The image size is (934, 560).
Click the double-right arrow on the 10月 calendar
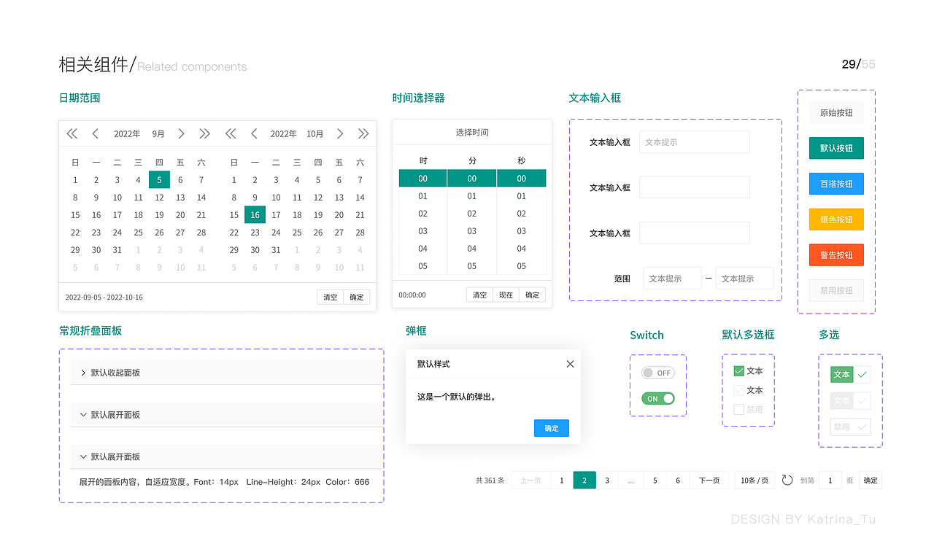pos(363,133)
